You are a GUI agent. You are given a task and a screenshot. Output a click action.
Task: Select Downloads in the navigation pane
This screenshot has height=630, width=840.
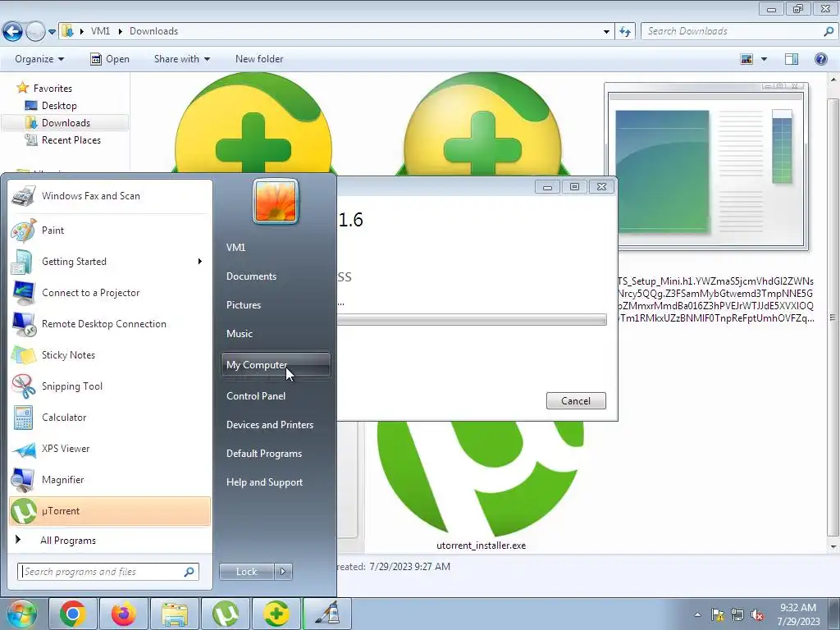66,123
